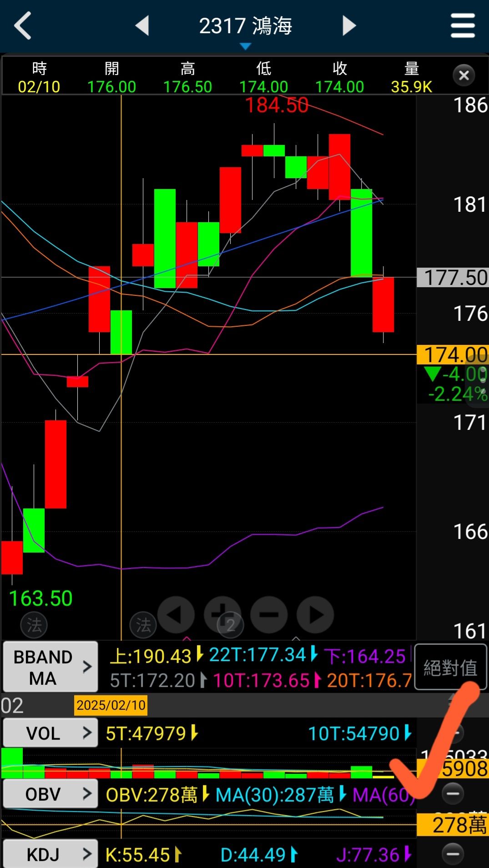Move chart cursor right with round arrow button
Screen dimensions: 489x868
coord(315,615)
